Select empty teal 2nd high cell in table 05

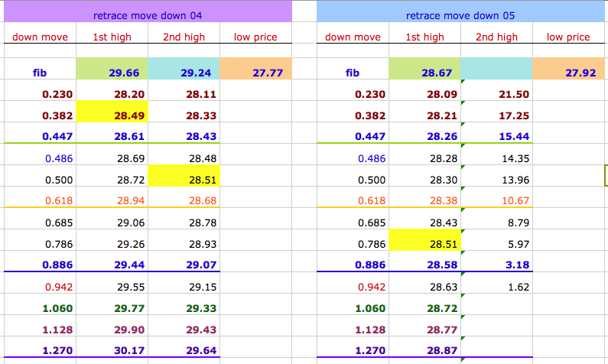click(x=496, y=69)
